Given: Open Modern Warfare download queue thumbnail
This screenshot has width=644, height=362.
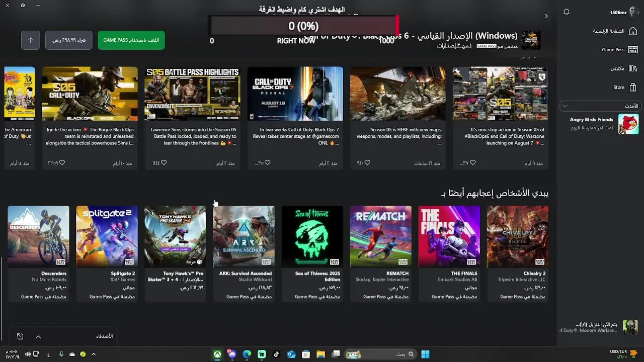Looking at the screenshot, I should [630, 327].
